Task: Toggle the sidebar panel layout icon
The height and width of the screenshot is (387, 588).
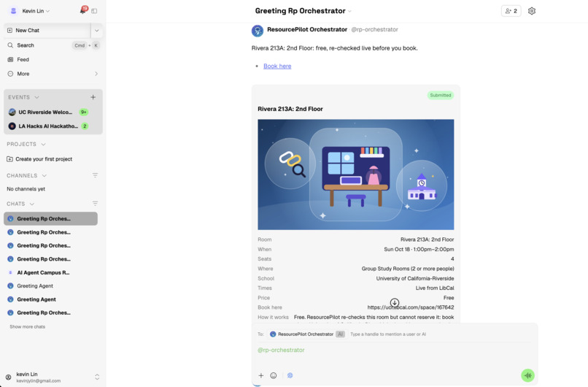Action: coord(94,11)
